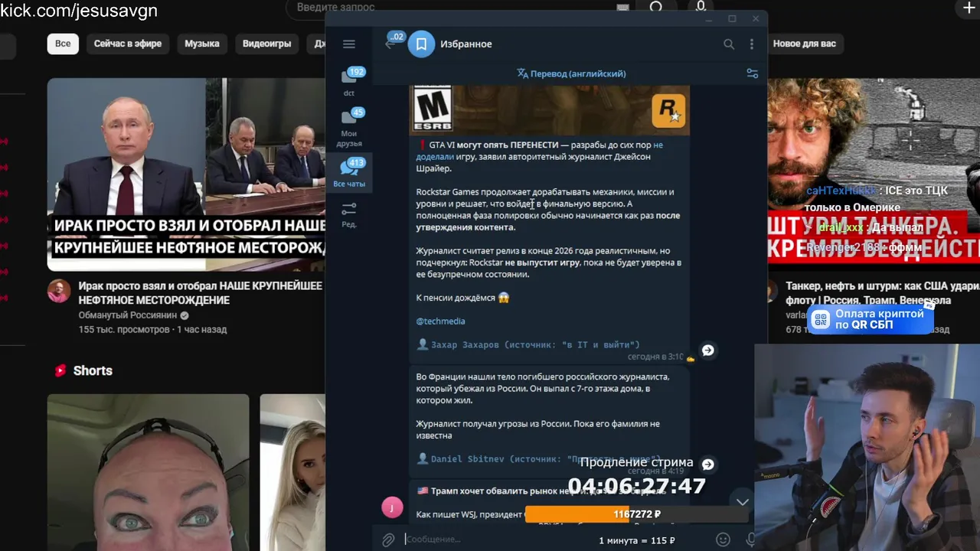Open the Избранное bookmark avatar

click(421, 44)
